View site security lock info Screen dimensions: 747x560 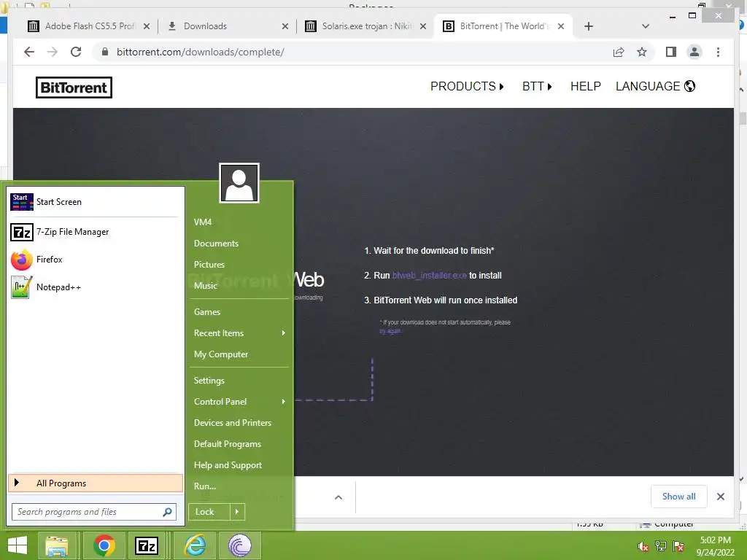click(x=105, y=52)
